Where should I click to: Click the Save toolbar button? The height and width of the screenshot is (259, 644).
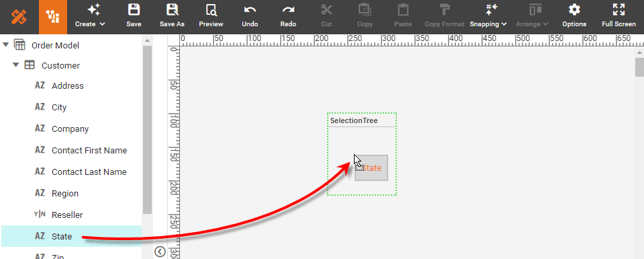click(134, 16)
